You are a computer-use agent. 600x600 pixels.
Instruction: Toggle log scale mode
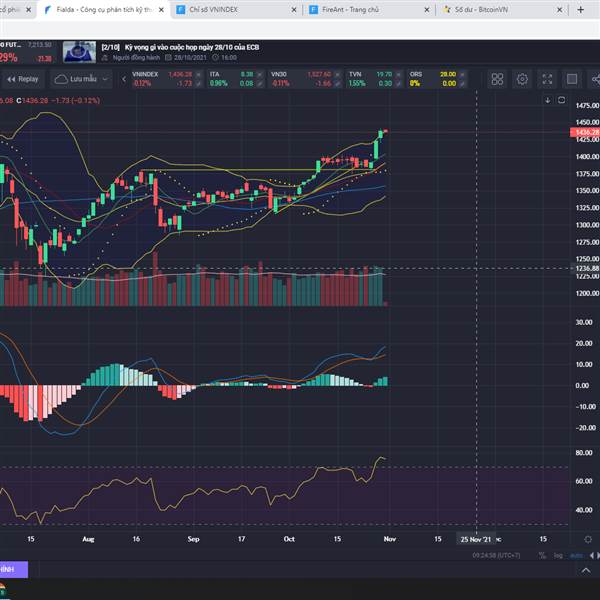click(558, 555)
